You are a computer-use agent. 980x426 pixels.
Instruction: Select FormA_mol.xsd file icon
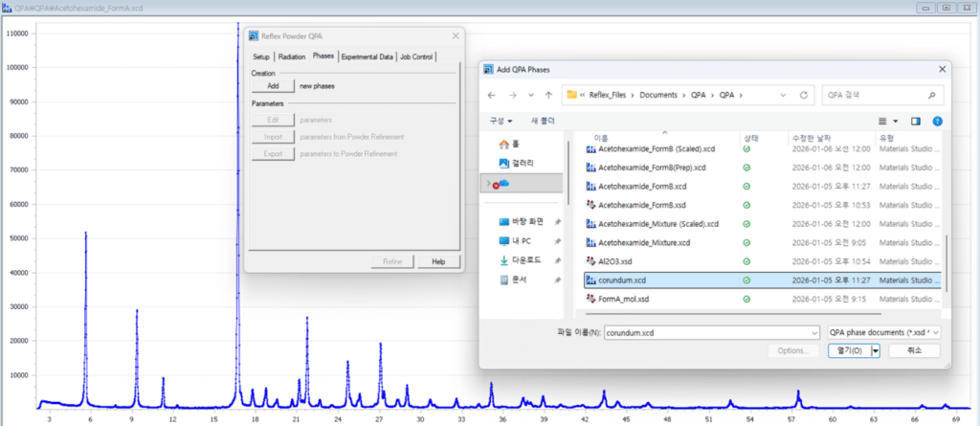(590, 299)
